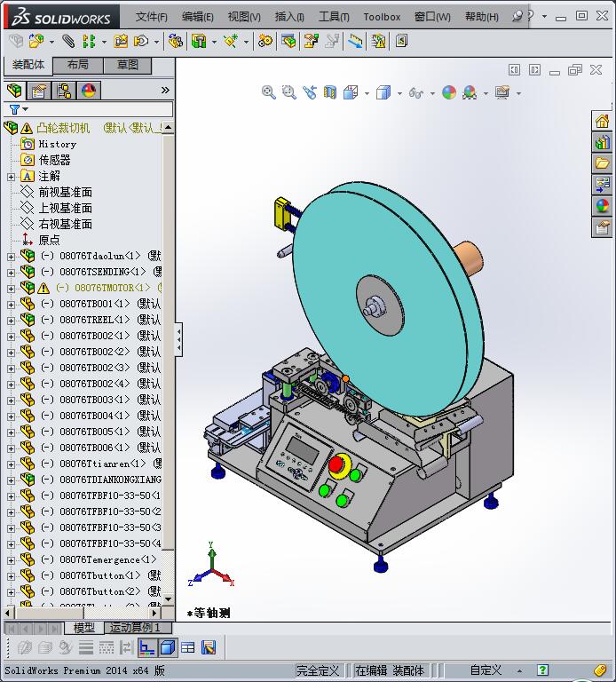The width and height of the screenshot is (616, 682).
Task: Open the View Palette task pane icon
Action: [602, 185]
